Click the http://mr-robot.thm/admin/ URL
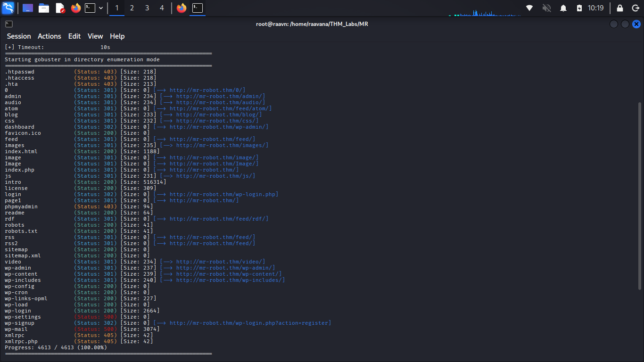The image size is (644, 362). pos(219,96)
